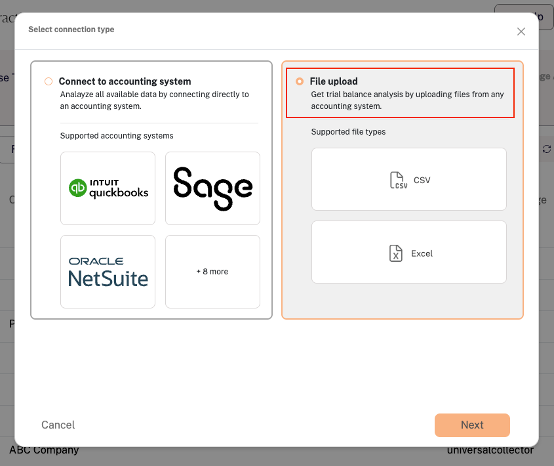Viewport: 554px width, 466px height.
Task: Click the File upload heading text
Action: pos(334,81)
